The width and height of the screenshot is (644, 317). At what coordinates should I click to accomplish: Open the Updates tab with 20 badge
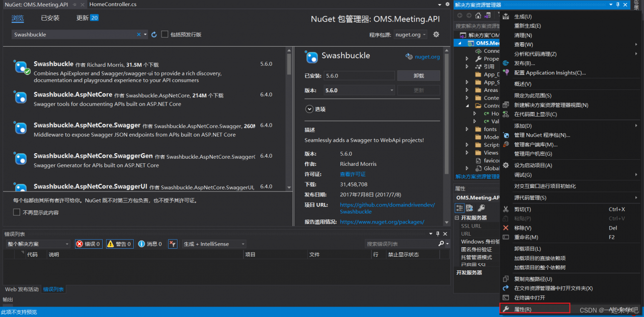click(88, 18)
